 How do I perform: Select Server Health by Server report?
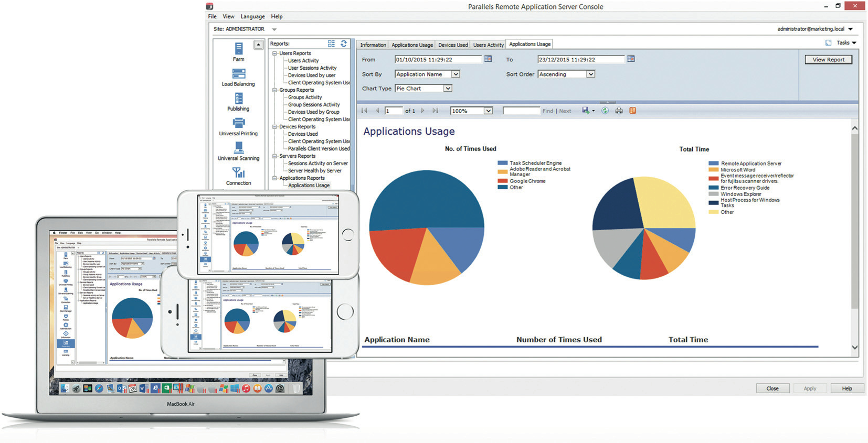[315, 170]
